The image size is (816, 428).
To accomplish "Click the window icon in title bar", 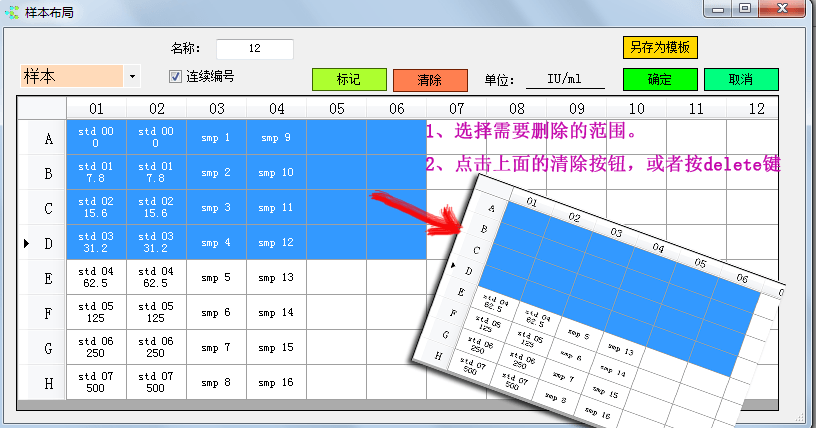I will 11,11.
